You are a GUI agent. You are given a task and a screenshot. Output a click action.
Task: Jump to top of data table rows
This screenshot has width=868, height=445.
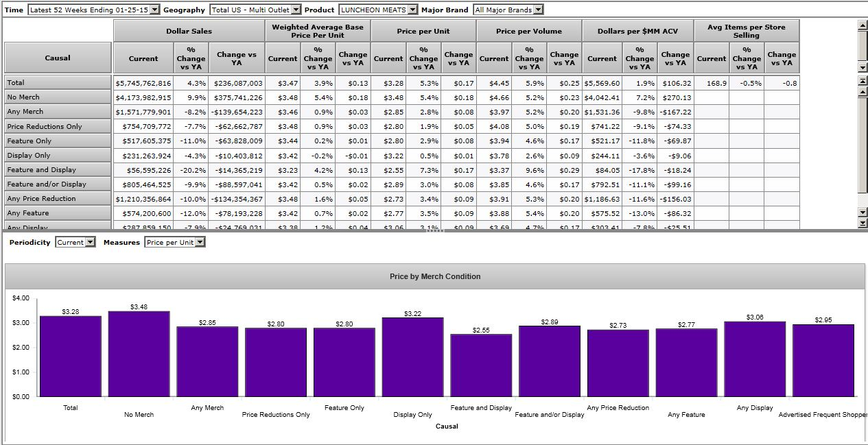863,81
